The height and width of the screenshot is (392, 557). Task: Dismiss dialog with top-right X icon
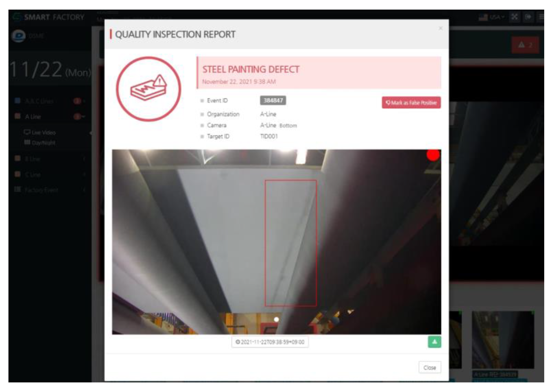click(x=440, y=28)
